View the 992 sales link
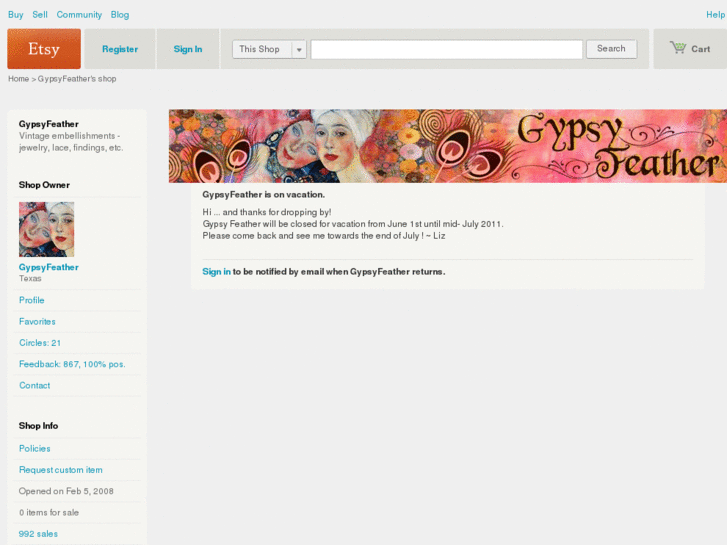This screenshot has width=727, height=545. [x=38, y=534]
